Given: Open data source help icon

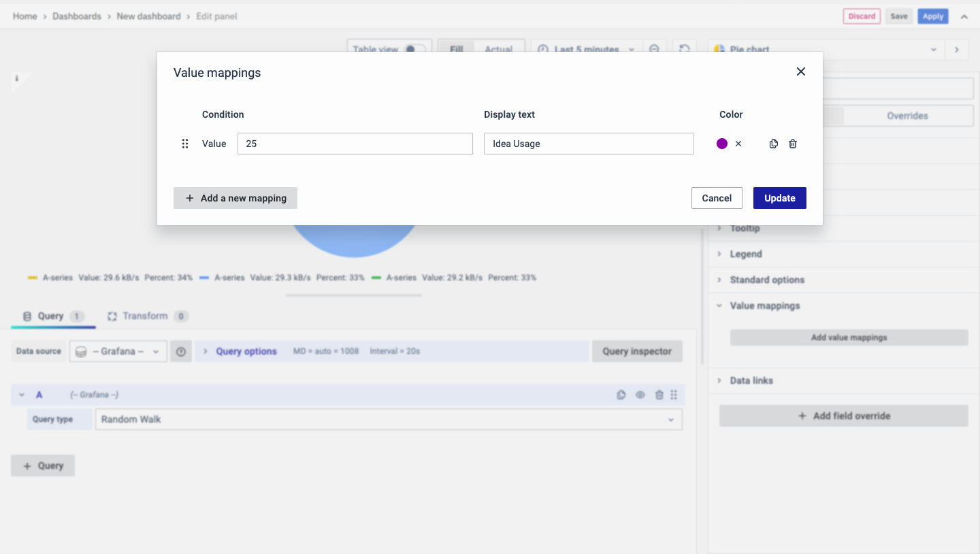Looking at the screenshot, I should (x=181, y=351).
